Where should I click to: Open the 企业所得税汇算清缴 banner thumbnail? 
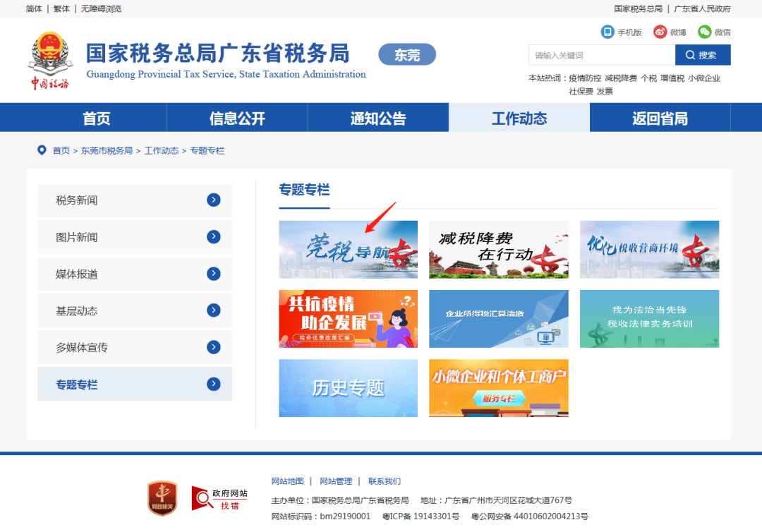click(499, 319)
